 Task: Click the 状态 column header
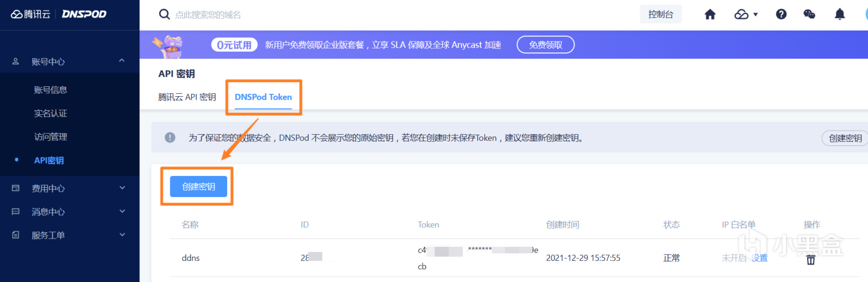tap(671, 225)
